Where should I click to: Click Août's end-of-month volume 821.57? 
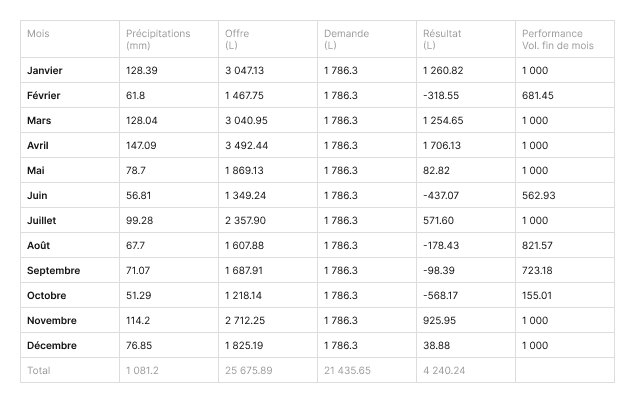tap(538, 245)
